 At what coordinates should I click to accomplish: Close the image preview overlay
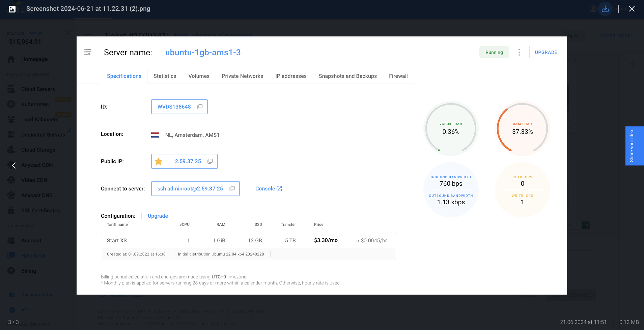tap(632, 9)
